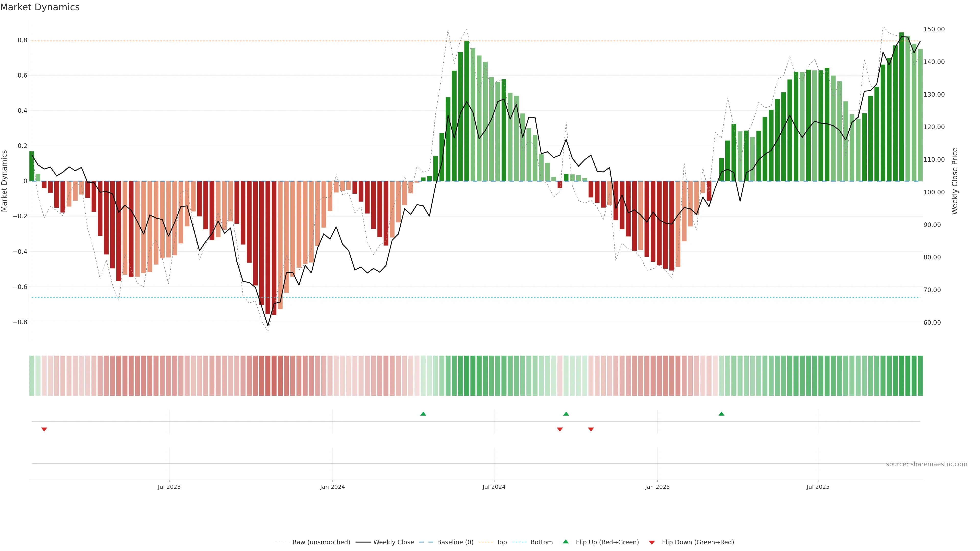Screen dimensions: 980x551
Task: Click the Jul 2023 x-axis label
Action: point(169,487)
